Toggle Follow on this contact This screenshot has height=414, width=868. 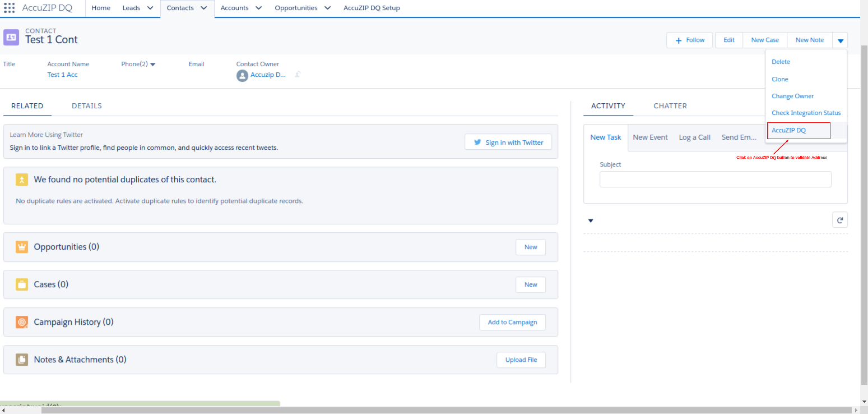[x=689, y=40]
